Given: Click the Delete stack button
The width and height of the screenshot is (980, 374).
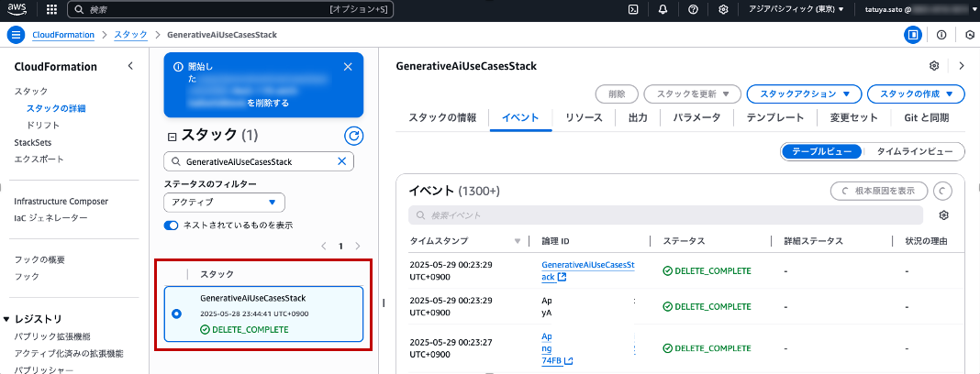Looking at the screenshot, I should (617, 94).
